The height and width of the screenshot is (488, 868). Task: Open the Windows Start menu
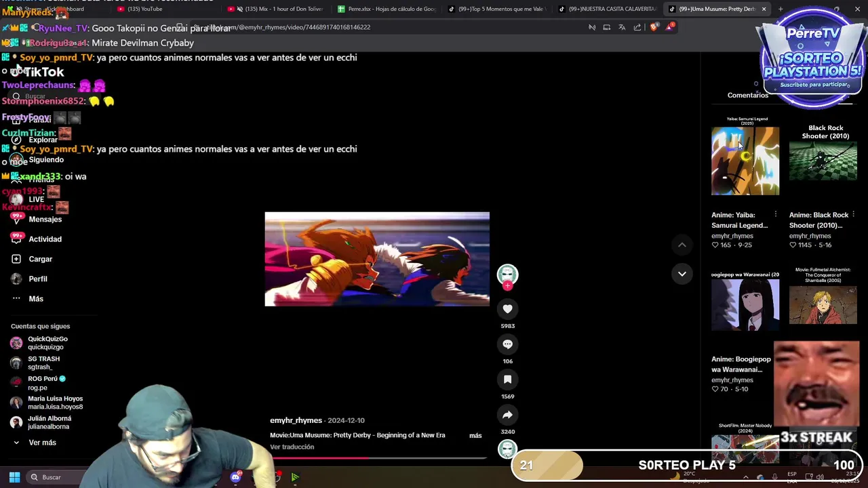(x=14, y=477)
